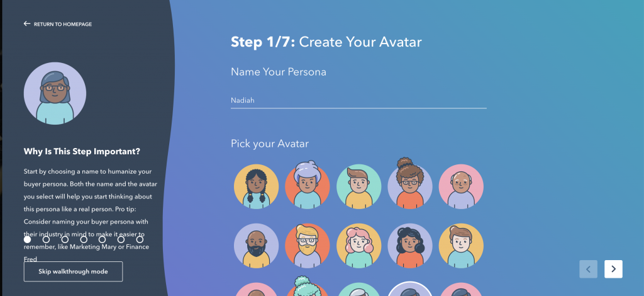This screenshot has width=644, height=296.
Task: Select the fifth step indicator dot
Action: coord(103,239)
